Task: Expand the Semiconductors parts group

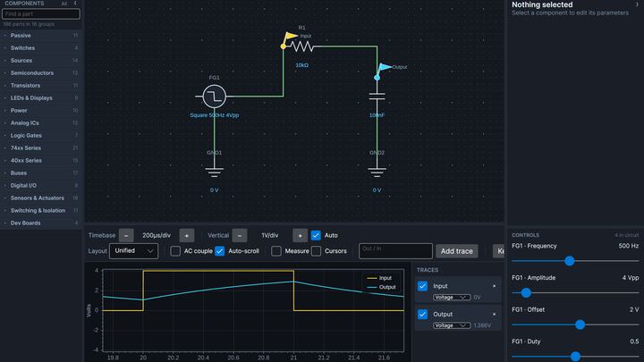Action: click(x=41, y=73)
